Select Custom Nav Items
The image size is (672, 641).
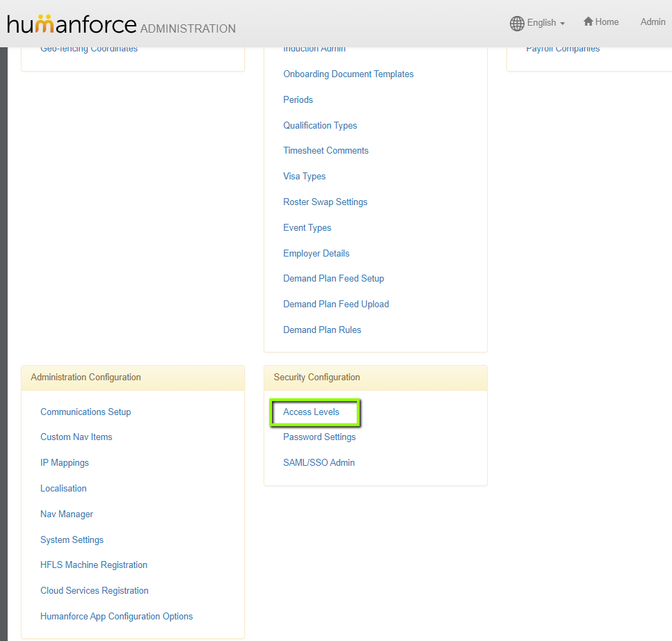[x=76, y=437]
